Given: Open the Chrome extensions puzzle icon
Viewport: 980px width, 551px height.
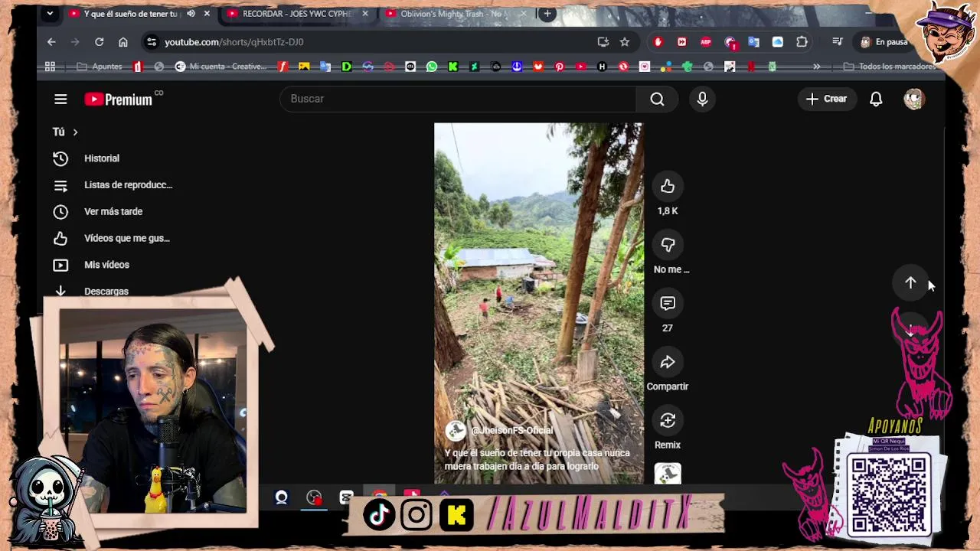Looking at the screenshot, I should coord(802,42).
